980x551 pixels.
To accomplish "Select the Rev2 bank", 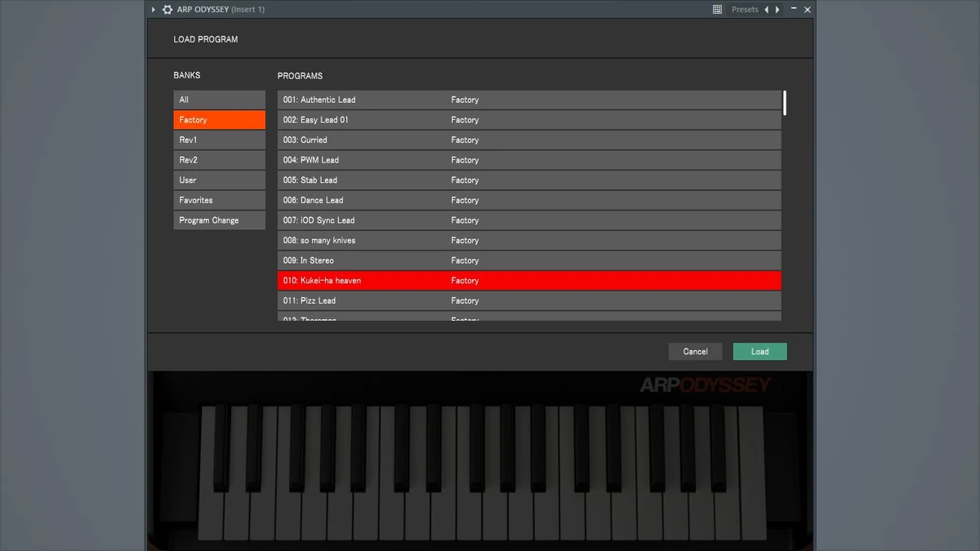I will coord(220,160).
